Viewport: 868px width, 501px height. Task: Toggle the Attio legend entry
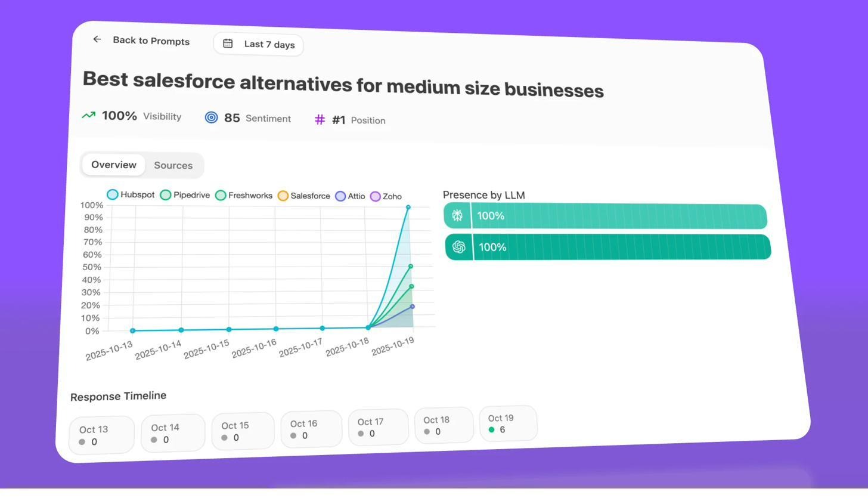coord(350,196)
